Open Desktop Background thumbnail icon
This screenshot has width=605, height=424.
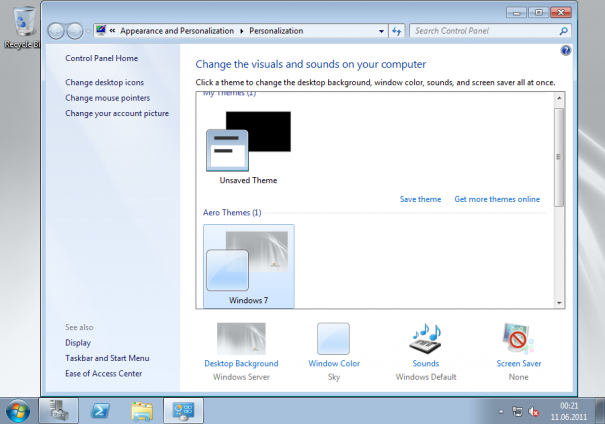(x=241, y=338)
